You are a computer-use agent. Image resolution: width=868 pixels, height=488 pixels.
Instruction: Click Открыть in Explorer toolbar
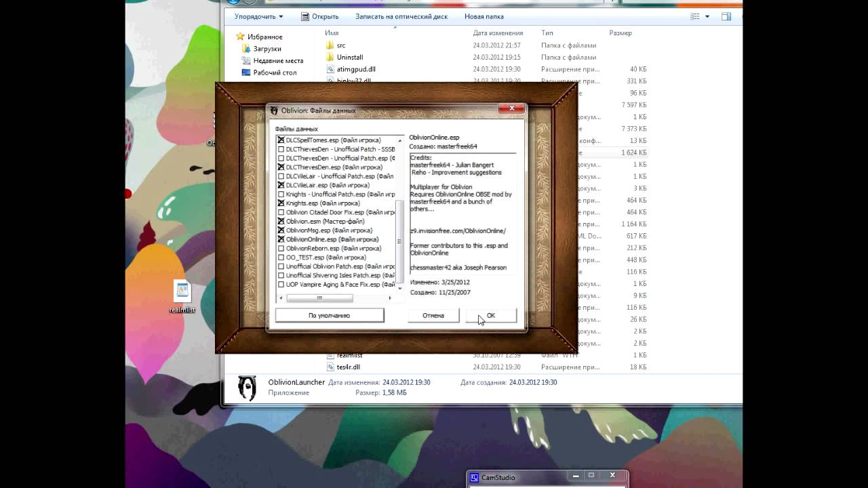tap(320, 16)
